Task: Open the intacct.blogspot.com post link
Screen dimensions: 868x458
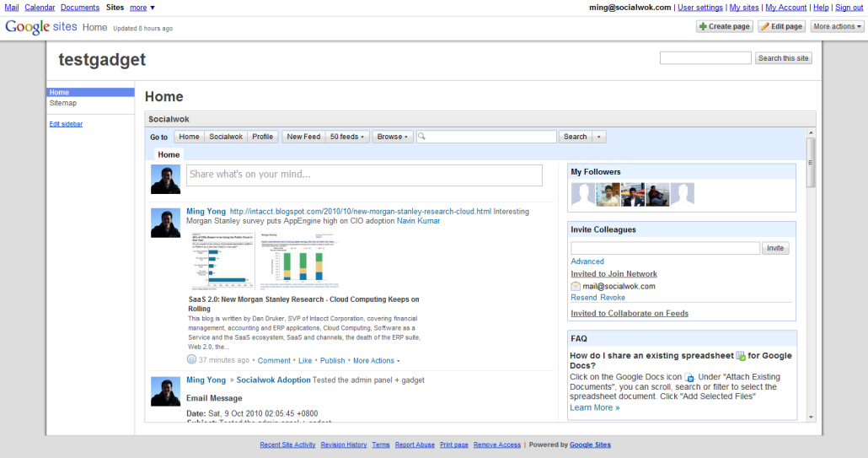Action: pos(361,212)
